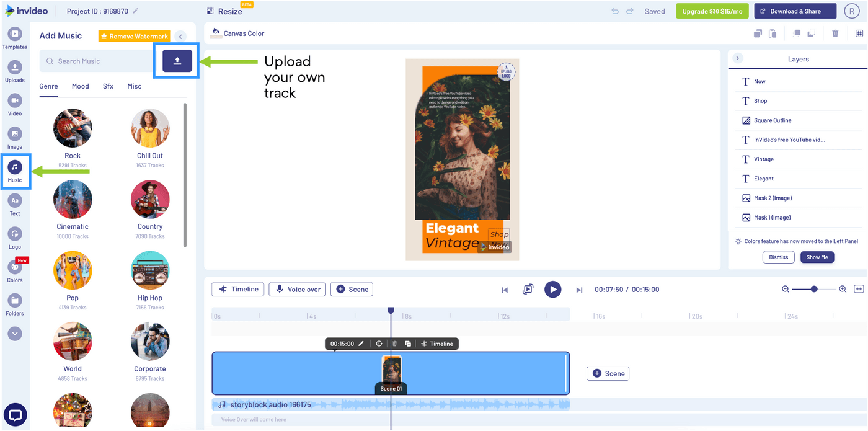Click the paste icon in toolbar

pos(773,33)
